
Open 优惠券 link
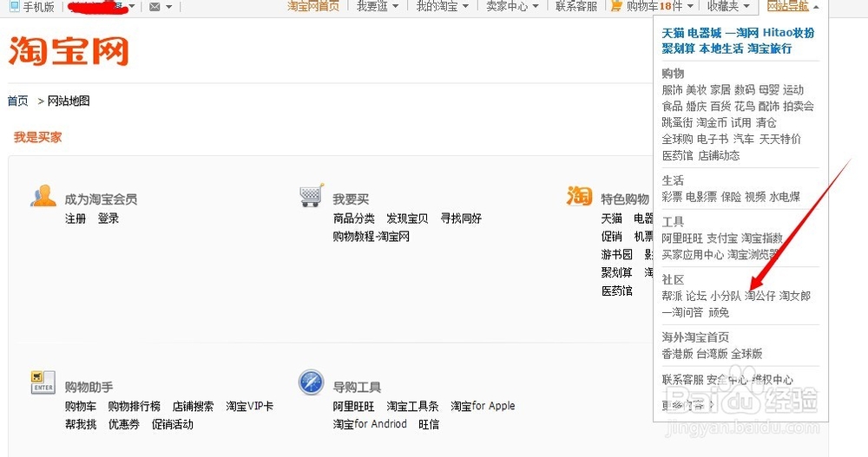click(123, 424)
